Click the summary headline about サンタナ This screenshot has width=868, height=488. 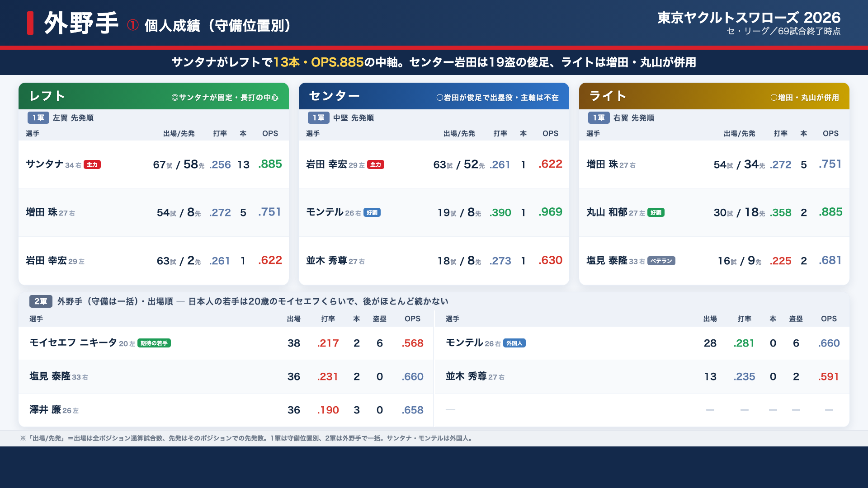434,62
